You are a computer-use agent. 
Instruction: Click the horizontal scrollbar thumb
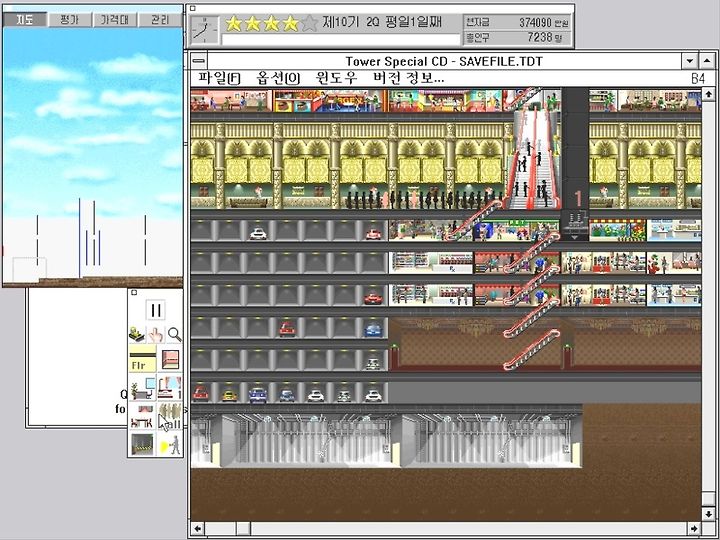243,528
